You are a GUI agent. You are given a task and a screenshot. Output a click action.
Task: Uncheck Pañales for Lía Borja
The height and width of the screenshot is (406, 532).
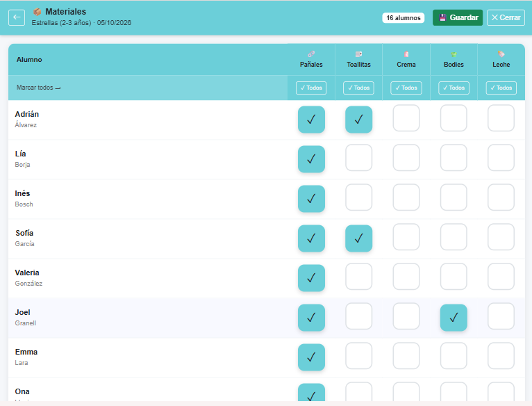pos(311,159)
